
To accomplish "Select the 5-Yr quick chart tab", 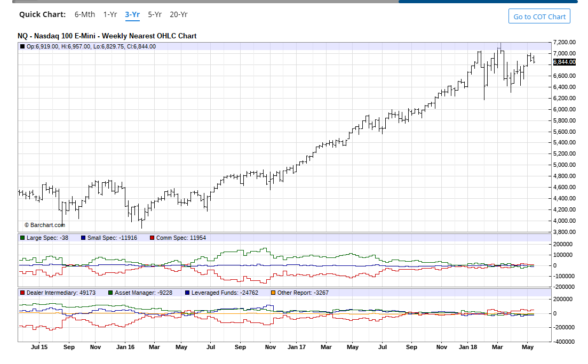I will point(155,14).
